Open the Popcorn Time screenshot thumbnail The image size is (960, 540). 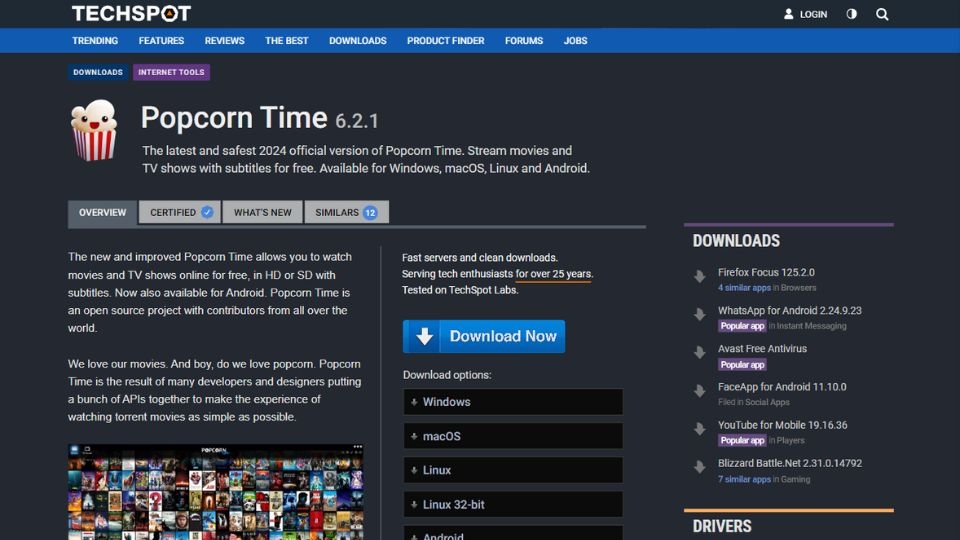click(x=216, y=492)
